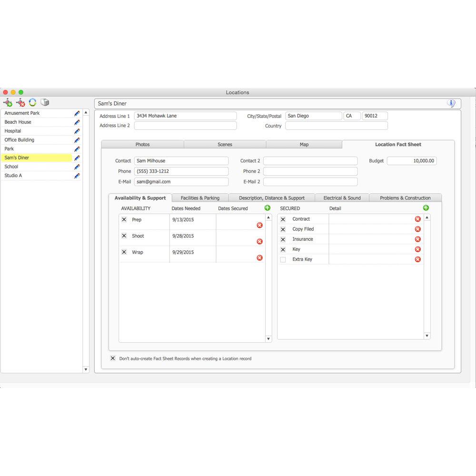Add a new availability row with green plus
The width and height of the screenshot is (476, 476).
coord(267,208)
